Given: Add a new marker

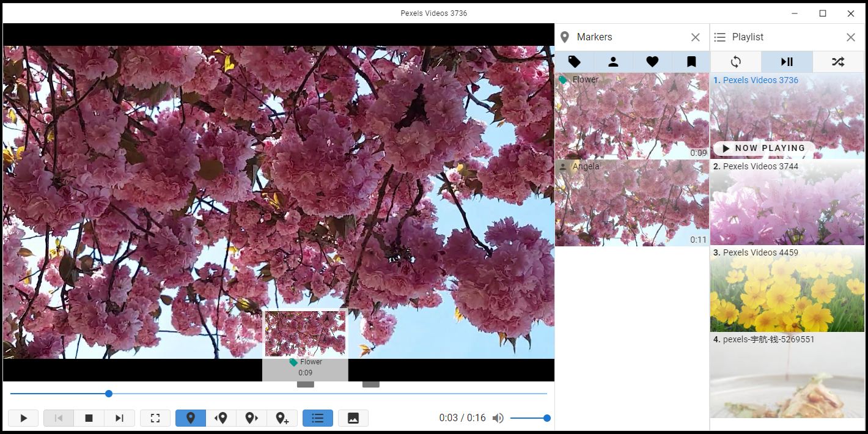Looking at the screenshot, I should (282, 418).
